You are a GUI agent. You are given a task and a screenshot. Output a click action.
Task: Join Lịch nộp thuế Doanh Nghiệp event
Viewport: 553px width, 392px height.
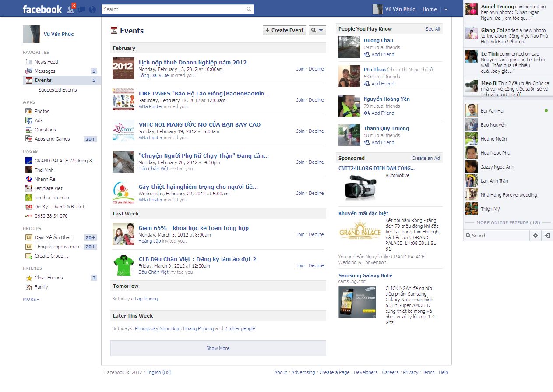pyautogui.click(x=300, y=69)
